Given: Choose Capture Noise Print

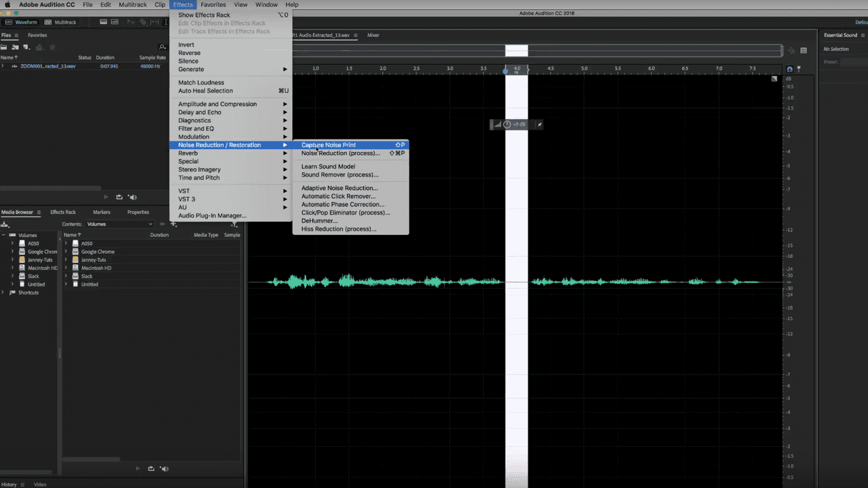Looking at the screenshot, I should pyautogui.click(x=351, y=145).
